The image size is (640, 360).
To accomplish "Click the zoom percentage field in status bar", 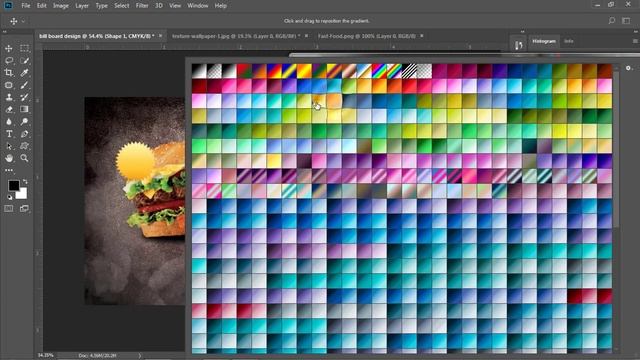I will click(46, 356).
